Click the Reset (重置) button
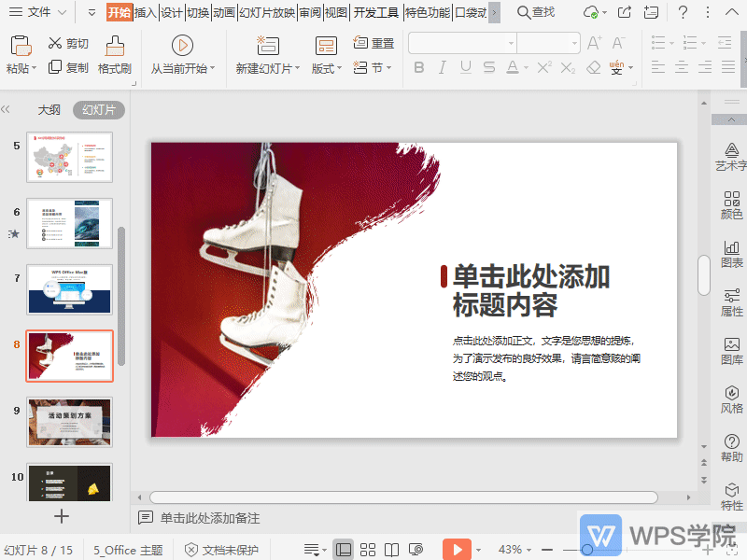This screenshot has width=747, height=560. [x=374, y=43]
